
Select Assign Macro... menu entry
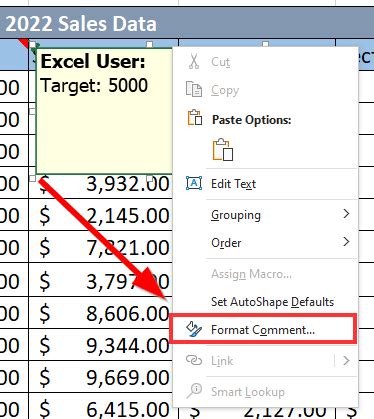point(265,274)
